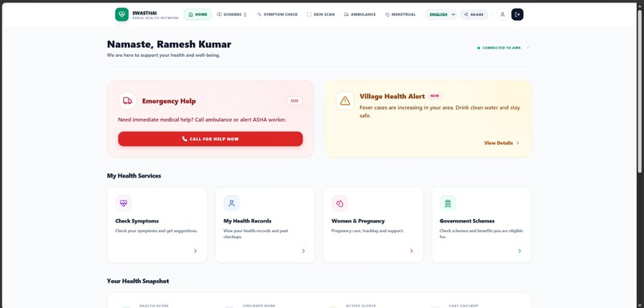The image size is (644, 308).
Task: Click the My Health Services heading
Action: (134, 175)
